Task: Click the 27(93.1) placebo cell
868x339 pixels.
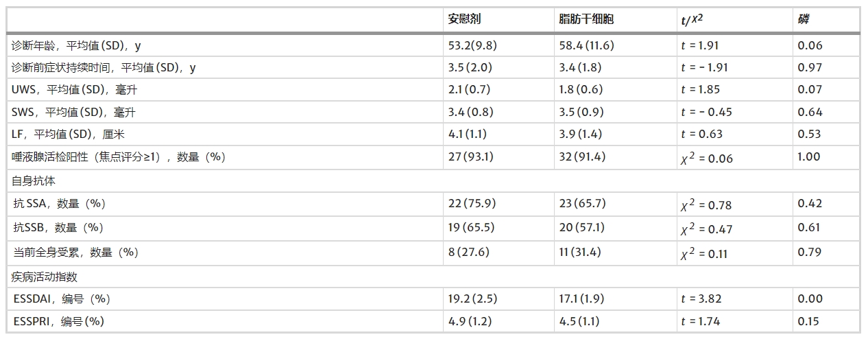Action: click(x=470, y=156)
